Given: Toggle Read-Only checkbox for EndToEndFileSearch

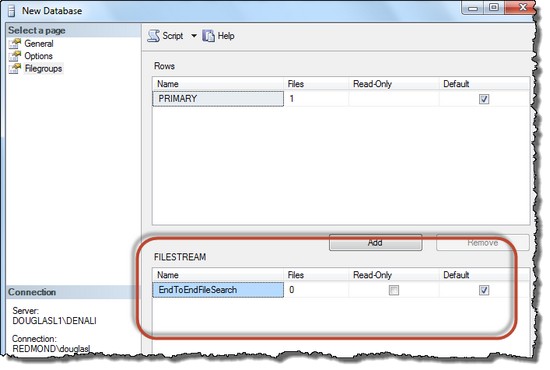Looking at the screenshot, I should (x=394, y=290).
